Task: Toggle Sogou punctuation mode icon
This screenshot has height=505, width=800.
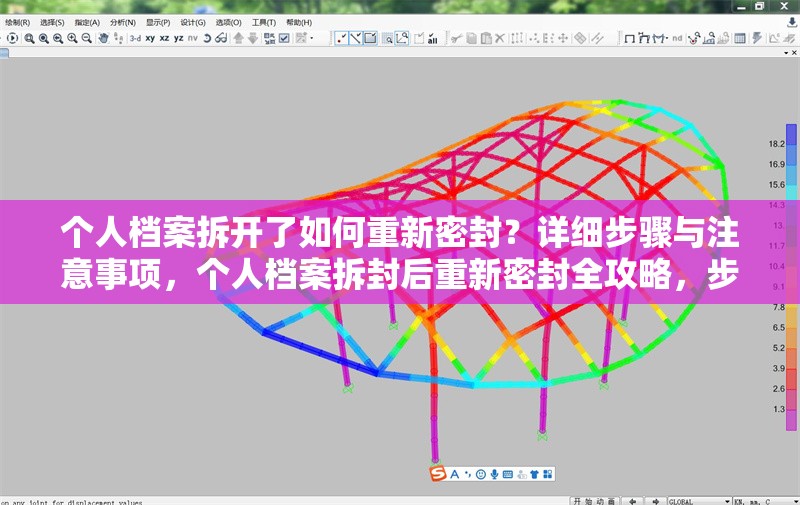Action: point(467,474)
